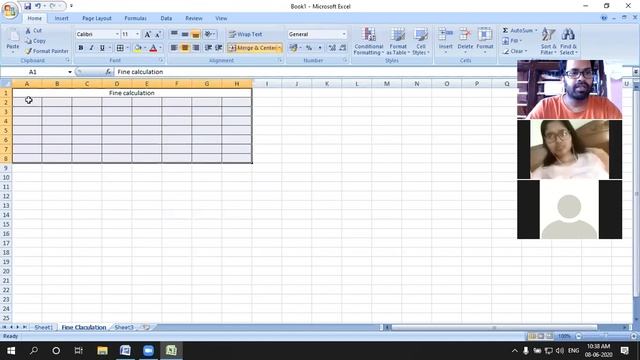This screenshot has height=360, width=640.
Task: Open Sort & Filter menu
Action: tap(548, 41)
